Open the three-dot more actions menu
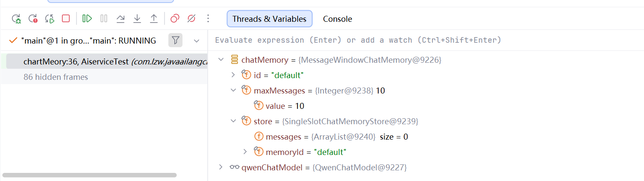 (208, 18)
